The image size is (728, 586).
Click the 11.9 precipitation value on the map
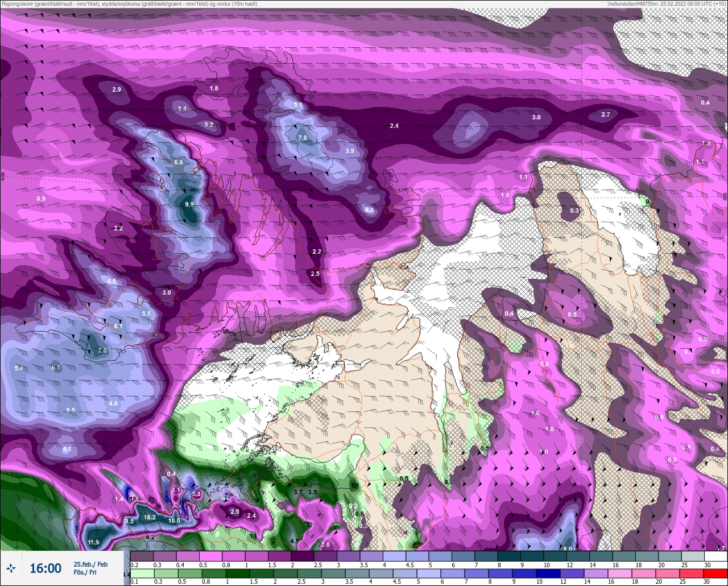click(x=94, y=542)
